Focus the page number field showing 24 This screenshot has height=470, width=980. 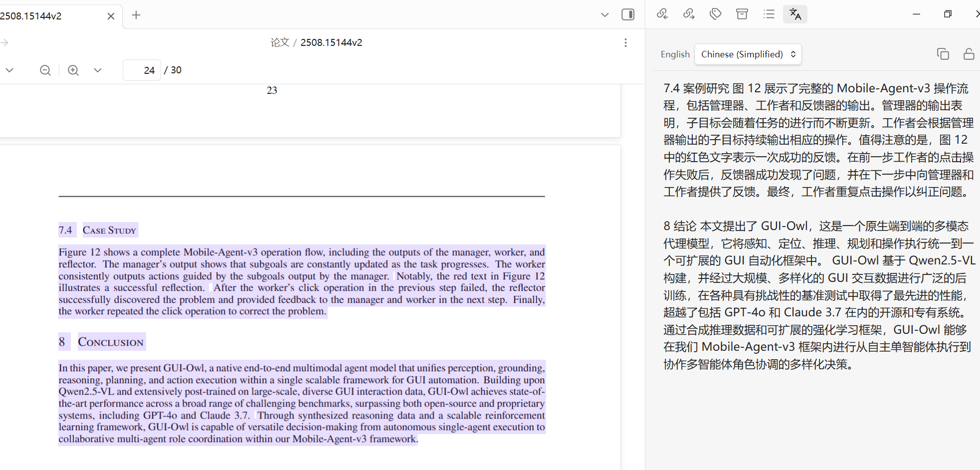point(142,70)
